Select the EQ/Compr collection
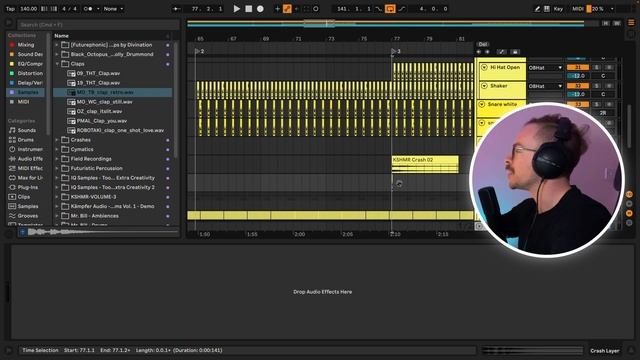 25,64
